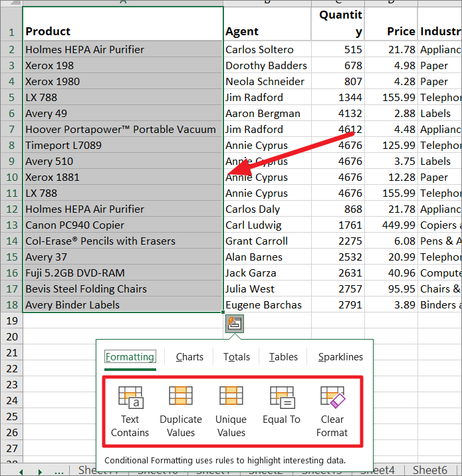Image resolution: width=462 pixels, height=476 pixels.
Task: Apply Text Contains conditional formatting
Action: [130, 412]
